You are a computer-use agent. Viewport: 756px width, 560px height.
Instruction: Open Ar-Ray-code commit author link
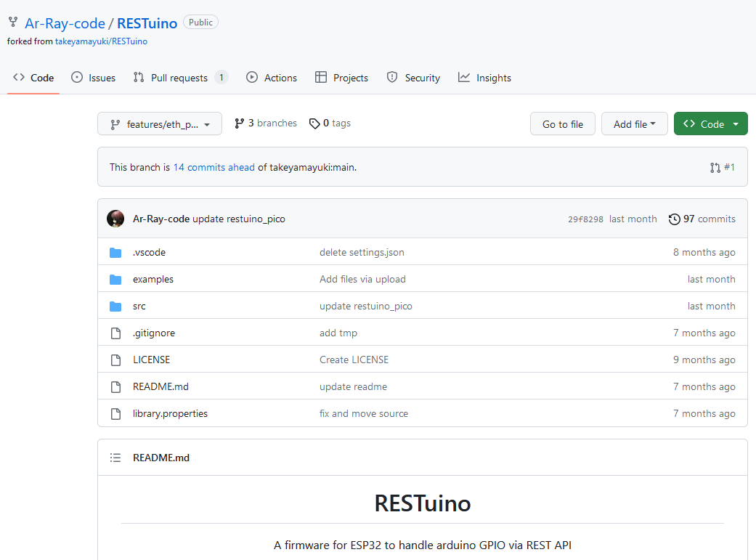(161, 219)
